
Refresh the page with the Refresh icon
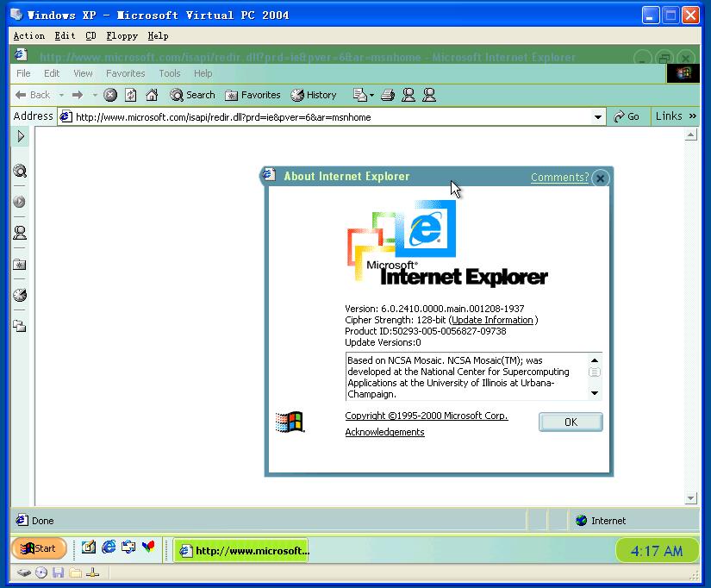[131, 95]
